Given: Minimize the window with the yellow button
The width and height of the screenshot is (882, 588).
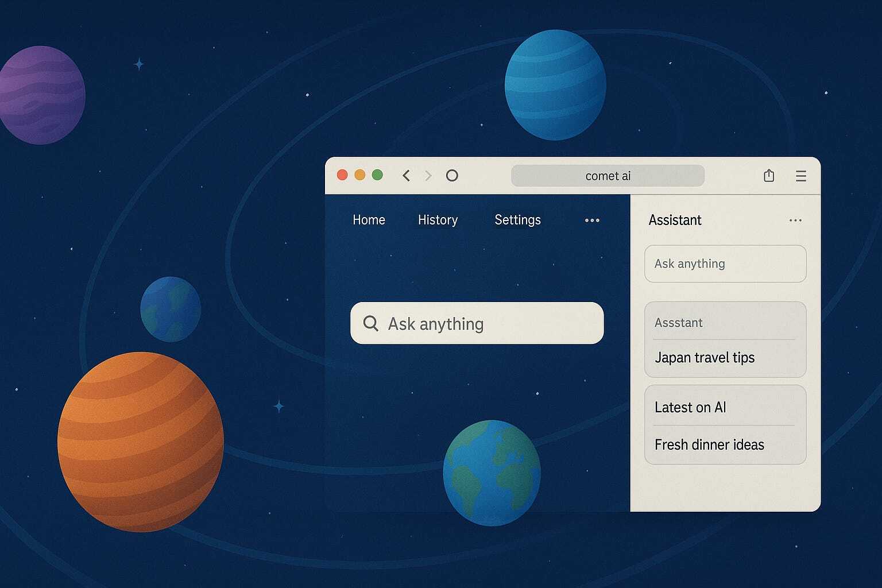Looking at the screenshot, I should (x=360, y=175).
